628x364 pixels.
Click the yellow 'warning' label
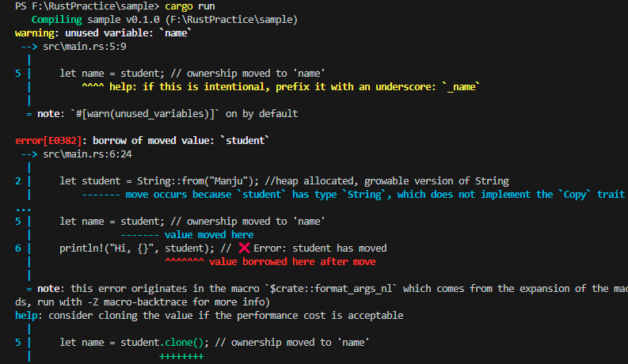35,32
